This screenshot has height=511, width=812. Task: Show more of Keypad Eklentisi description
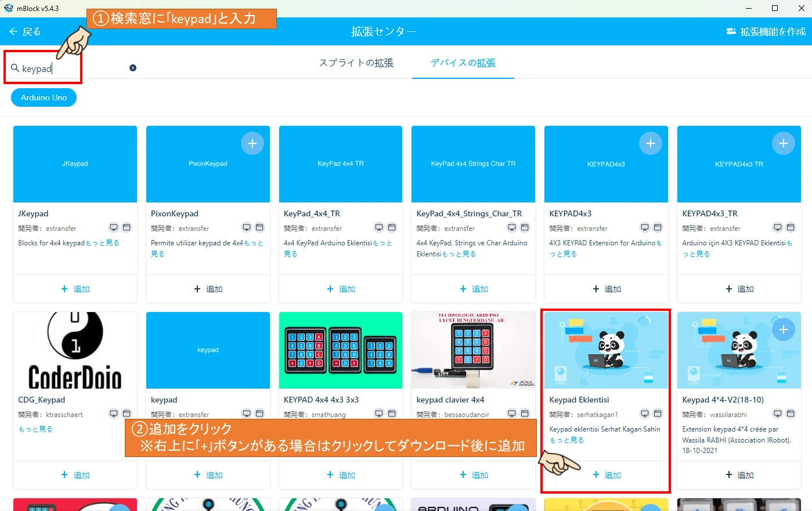pyautogui.click(x=566, y=440)
